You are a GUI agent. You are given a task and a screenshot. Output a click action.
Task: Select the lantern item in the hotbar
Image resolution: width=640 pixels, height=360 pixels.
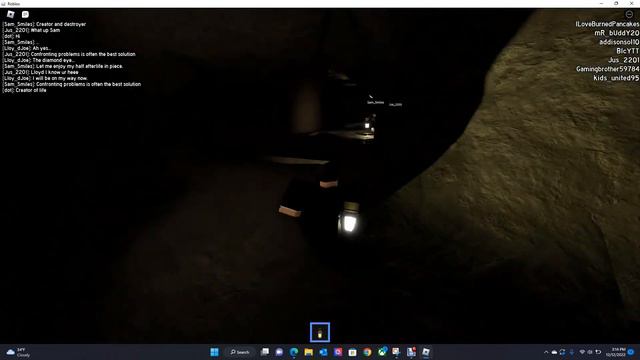coord(320,332)
